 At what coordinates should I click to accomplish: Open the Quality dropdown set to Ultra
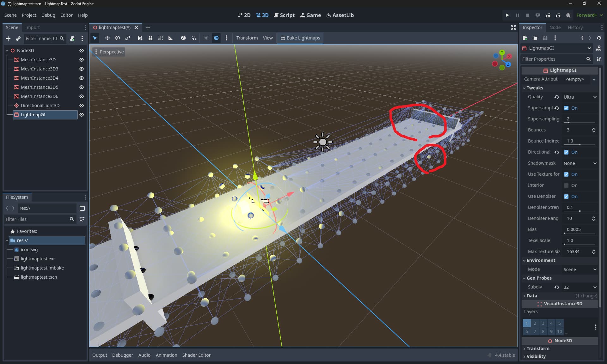coord(580,97)
